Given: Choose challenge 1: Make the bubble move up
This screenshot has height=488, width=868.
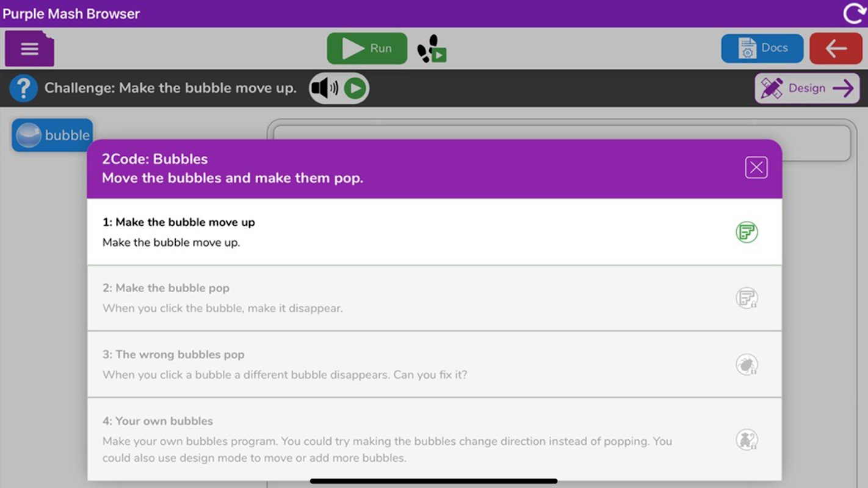Looking at the screenshot, I should click(x=434, y=232).
